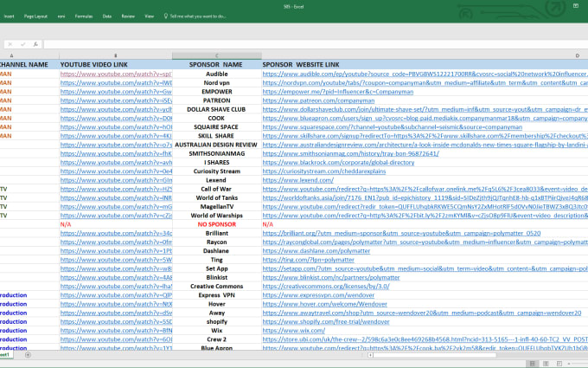This screenshot has height=368, width=588.
Task: Select the Call of War cell
Action: click(x=217, y=189)
